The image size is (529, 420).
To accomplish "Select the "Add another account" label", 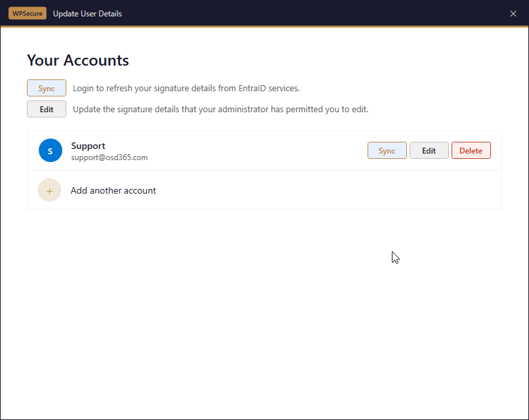I will [114, 191].
